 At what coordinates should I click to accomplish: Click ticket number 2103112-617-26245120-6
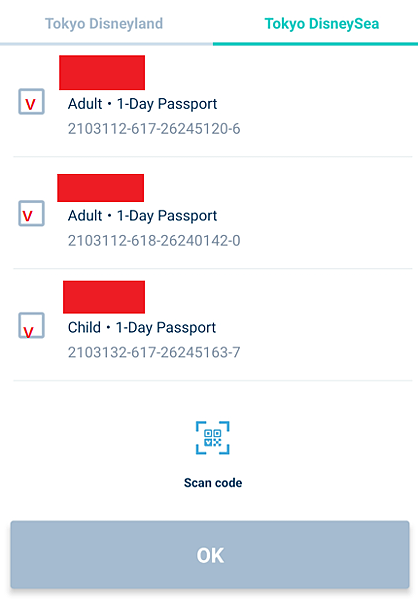point(154,129)
